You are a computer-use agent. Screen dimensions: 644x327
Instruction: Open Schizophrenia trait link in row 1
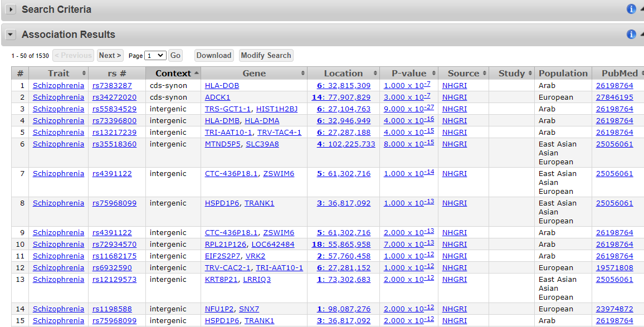click(x=58, y=85)
